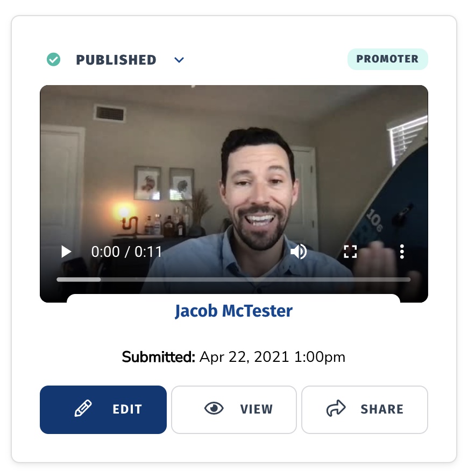This screenshot has width=468, height=476.
Task: Click the filled start of progress bar
Action: (x=79, y=279)
